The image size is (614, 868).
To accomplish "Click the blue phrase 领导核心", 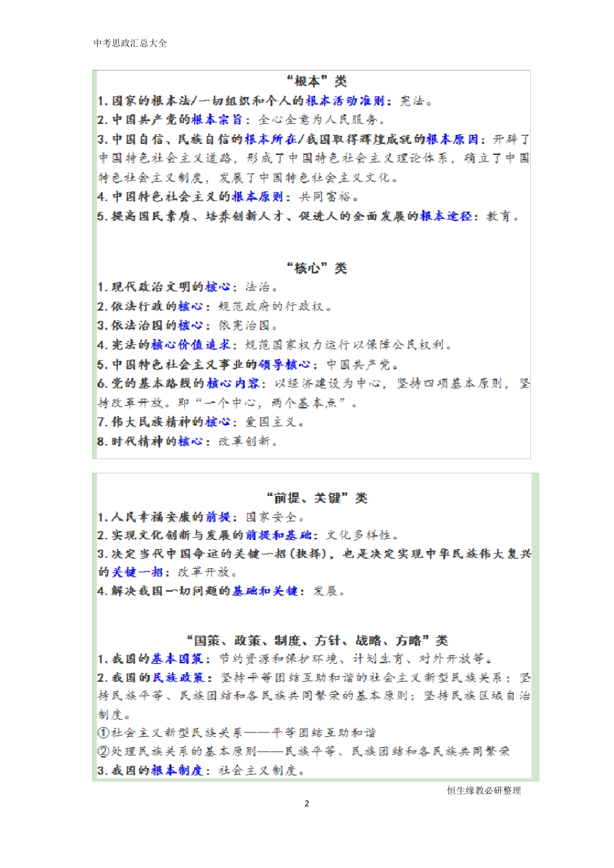I will coord(284,364).
